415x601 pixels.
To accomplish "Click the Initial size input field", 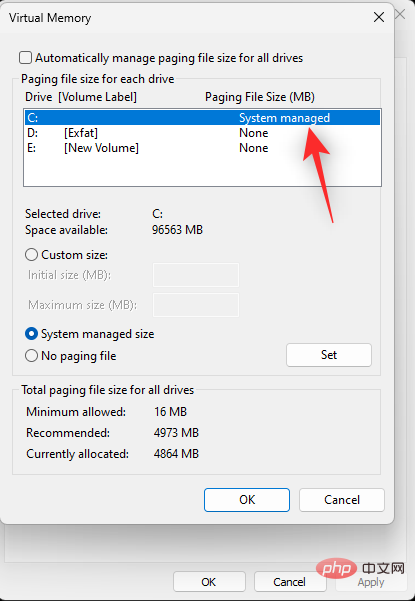I will coord(196,275).
